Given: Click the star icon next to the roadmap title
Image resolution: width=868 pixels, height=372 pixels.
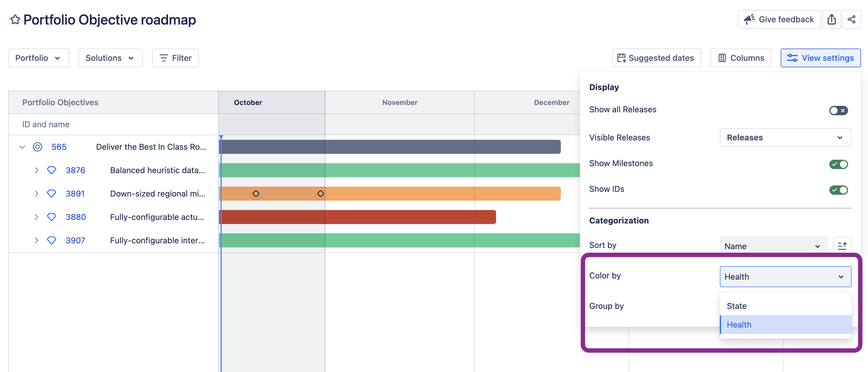Looking at the screenshot, I should (15, 19).
